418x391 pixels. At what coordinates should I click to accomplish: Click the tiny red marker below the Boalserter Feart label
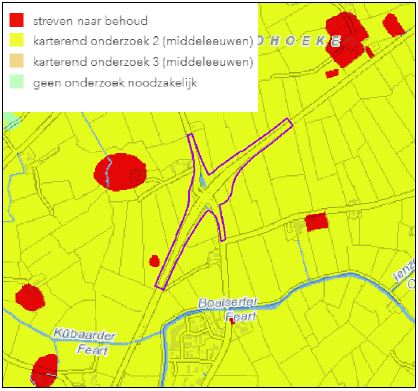point(232,321)
